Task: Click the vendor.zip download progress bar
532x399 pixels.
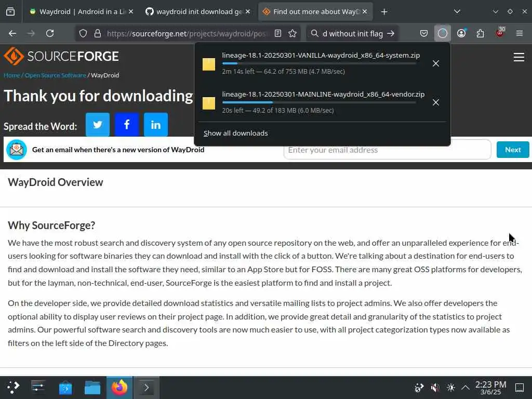Action: 319,102
